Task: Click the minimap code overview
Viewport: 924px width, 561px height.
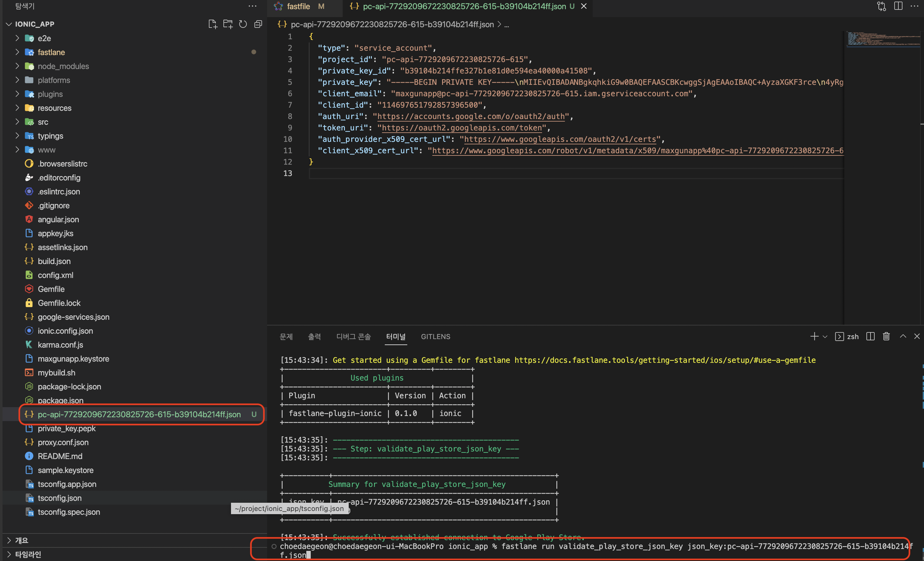Action: 883,39
